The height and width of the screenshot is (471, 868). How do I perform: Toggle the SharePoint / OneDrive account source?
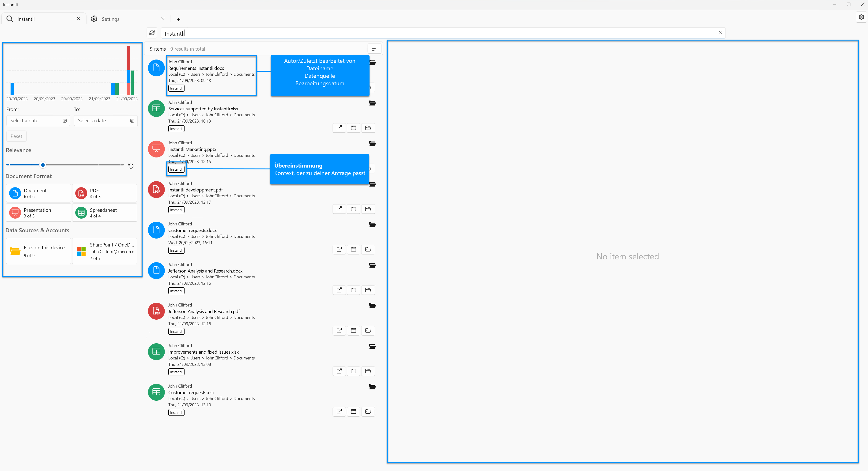pyautogui.click(x=105, y=251)
